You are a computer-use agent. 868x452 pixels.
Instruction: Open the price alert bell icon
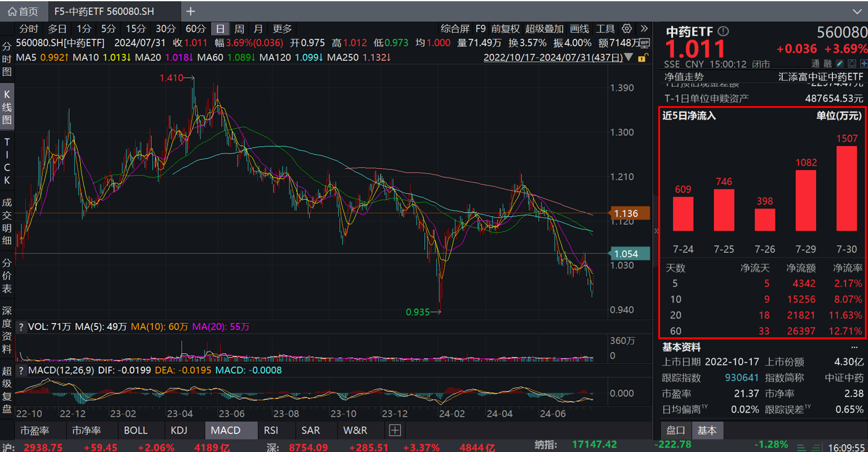pos(852,63)
